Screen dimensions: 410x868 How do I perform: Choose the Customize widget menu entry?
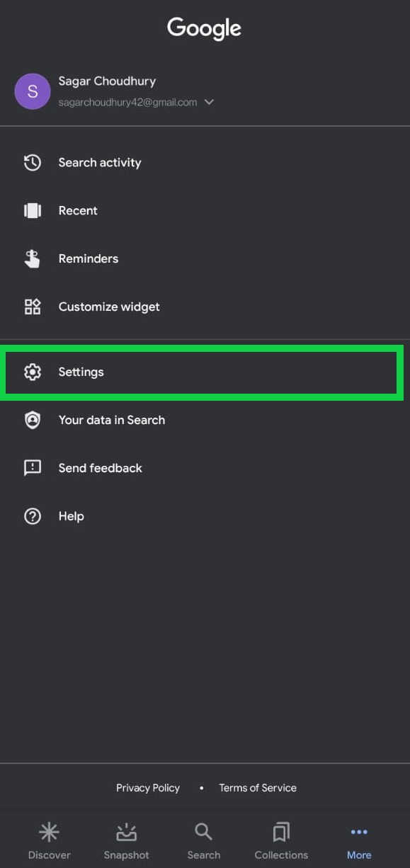205,307
